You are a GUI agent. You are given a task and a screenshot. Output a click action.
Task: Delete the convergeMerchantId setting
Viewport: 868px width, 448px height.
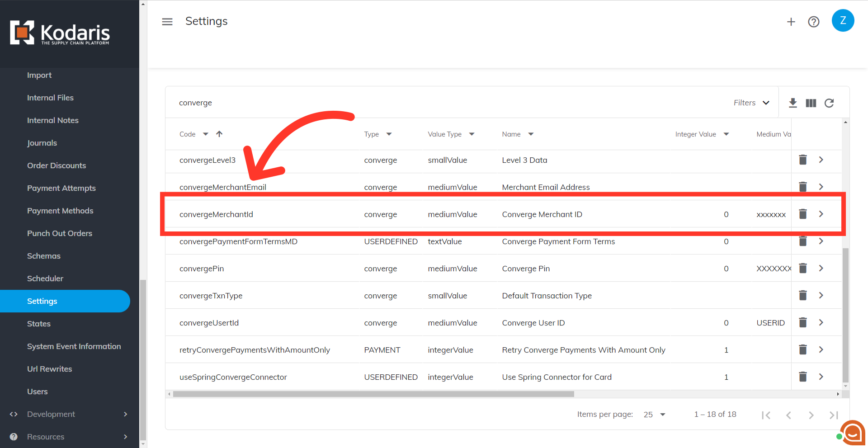(803, 214)
